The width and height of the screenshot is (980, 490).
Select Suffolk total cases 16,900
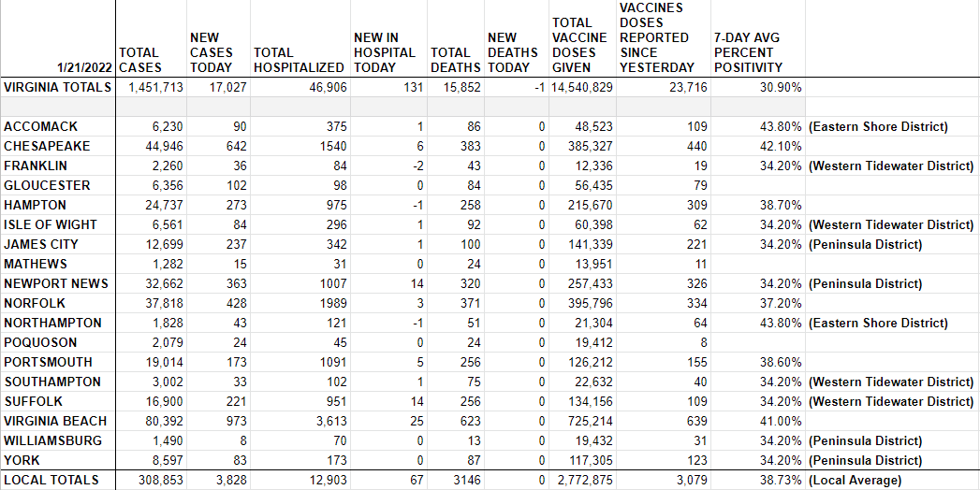pyautogui.click(x=165, y=402)
